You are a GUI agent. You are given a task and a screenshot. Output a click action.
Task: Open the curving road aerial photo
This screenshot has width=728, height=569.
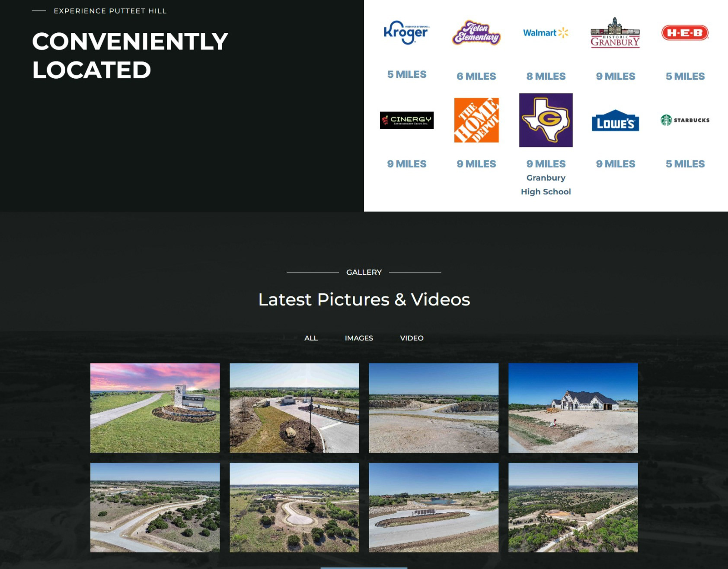[155, 508]
